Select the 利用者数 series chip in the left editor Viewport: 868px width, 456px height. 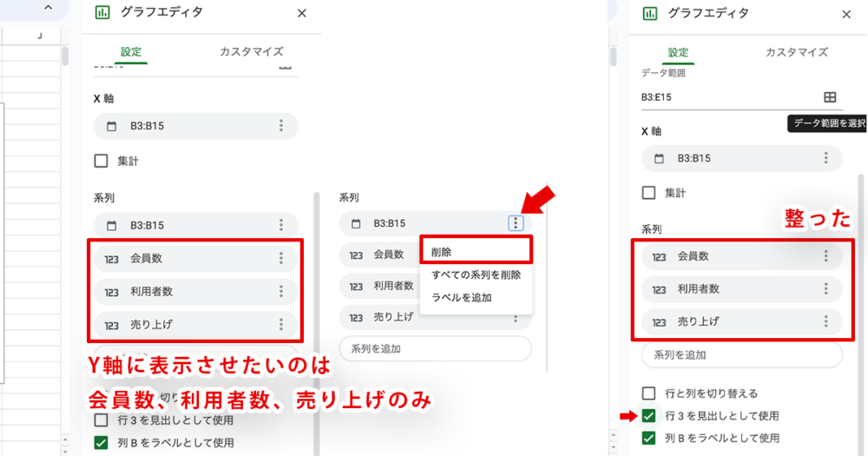point(196,292)
